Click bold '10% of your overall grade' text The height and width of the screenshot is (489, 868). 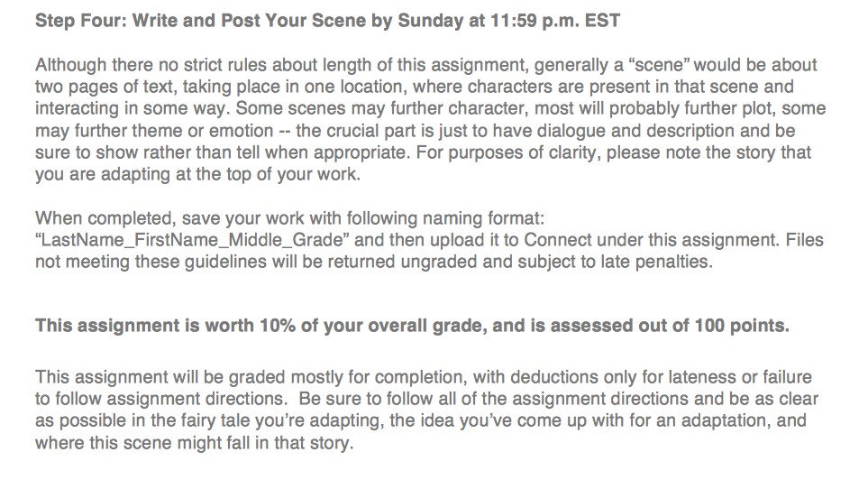372,325
